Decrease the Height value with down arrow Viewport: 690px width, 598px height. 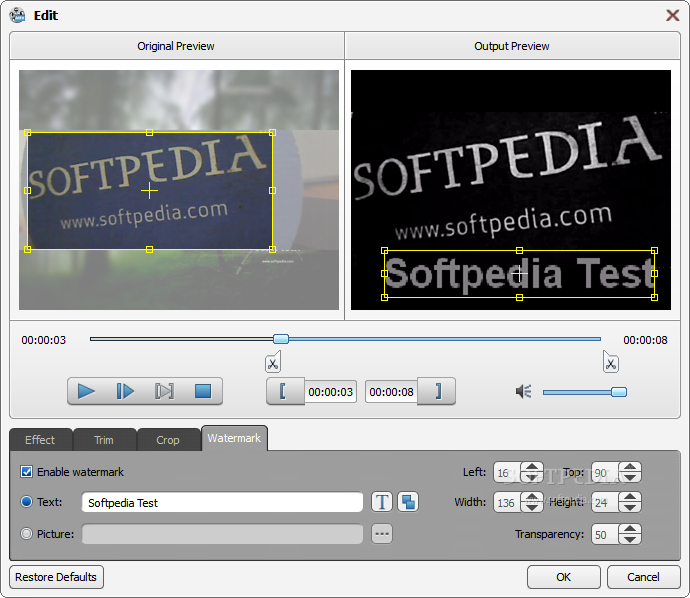[630, 507]
